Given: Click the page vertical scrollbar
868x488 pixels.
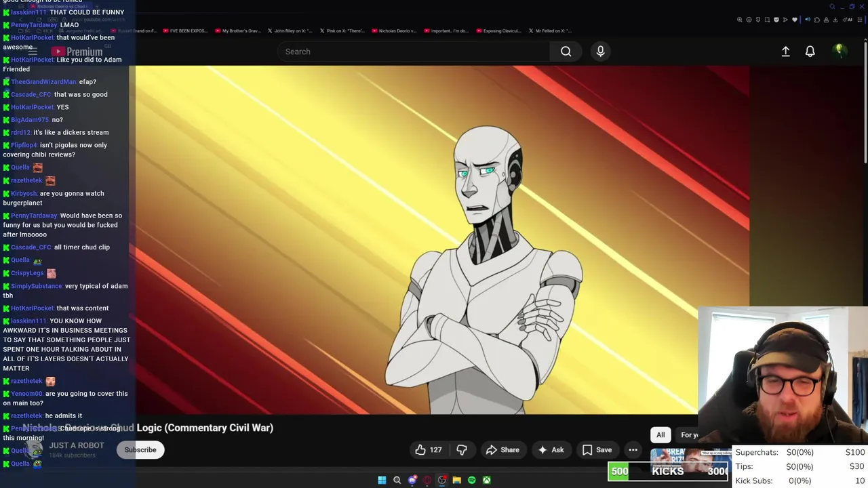Looking at the screenshot, I should tap(865, 102).
